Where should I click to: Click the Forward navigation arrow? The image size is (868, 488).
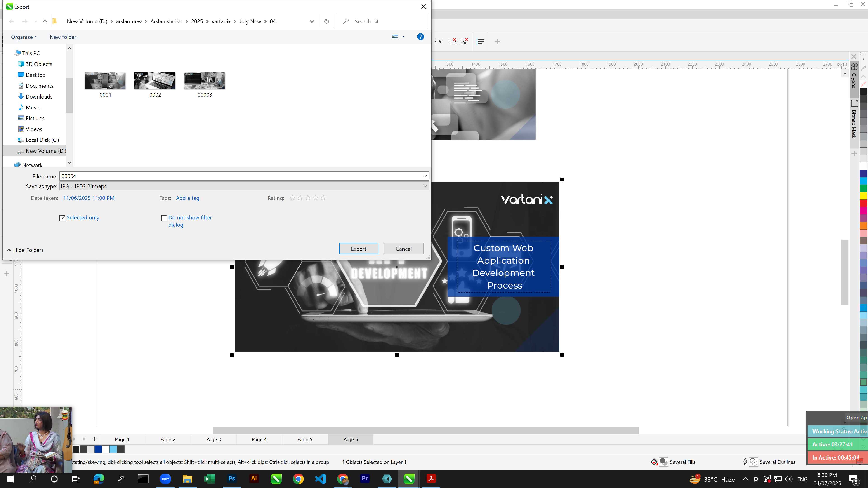point(25,21)
